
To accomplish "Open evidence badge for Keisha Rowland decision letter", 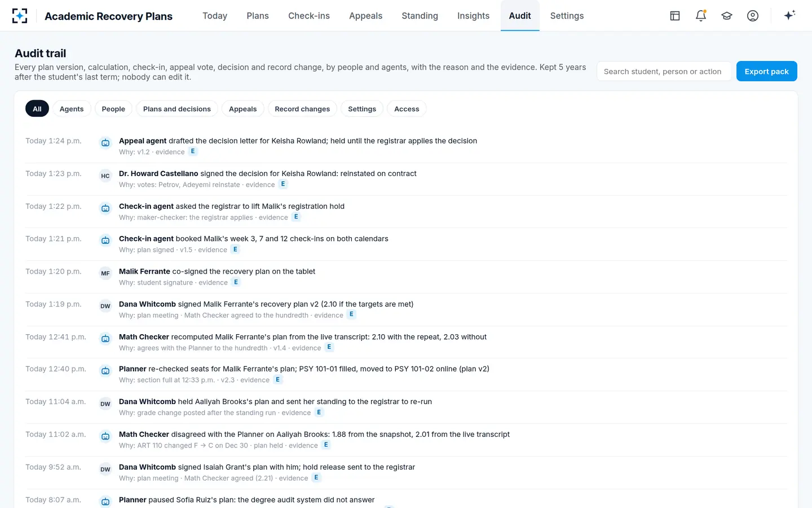I will coord(193,151).
